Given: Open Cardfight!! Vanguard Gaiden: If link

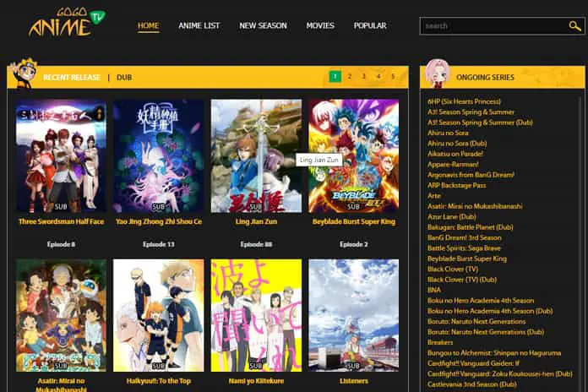Looking at the screenshot, I should [x=474, y=363].
